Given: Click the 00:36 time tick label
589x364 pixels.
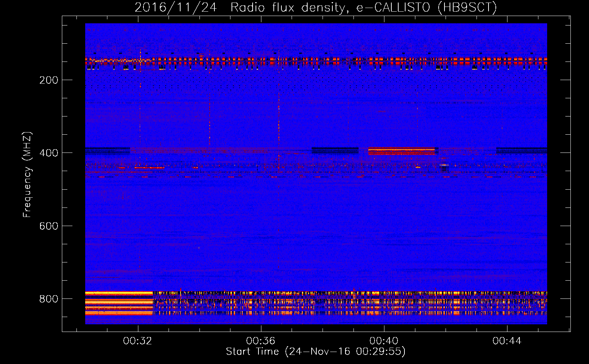Looking at the screenshot, I should 261,341.
